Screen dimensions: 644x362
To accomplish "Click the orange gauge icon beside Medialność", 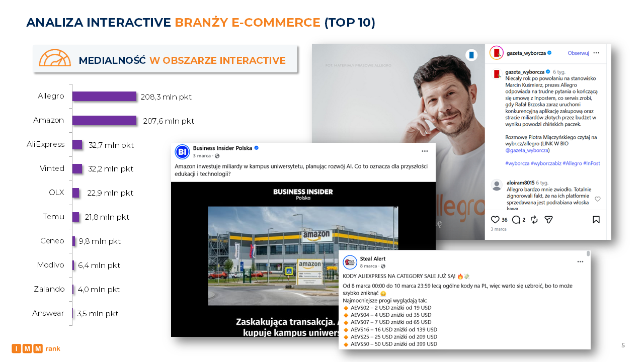I will (55, 58).
